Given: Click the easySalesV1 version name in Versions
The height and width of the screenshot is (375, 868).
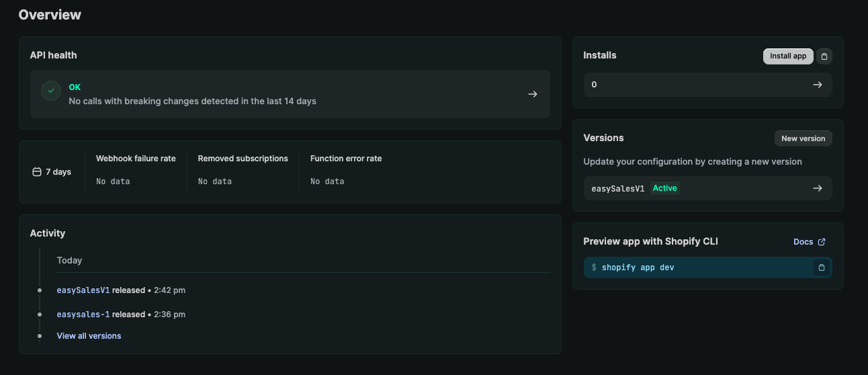Looking at the screenshot, I should tap(618, 188).
